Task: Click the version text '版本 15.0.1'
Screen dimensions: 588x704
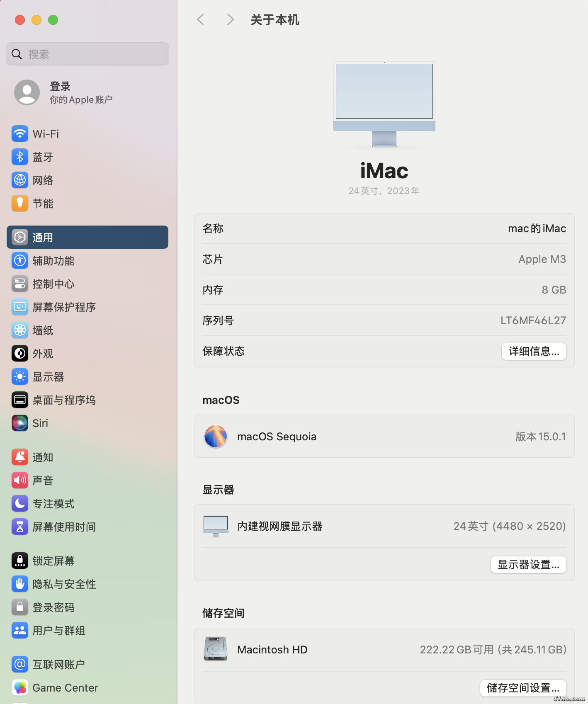Action: [x=541, y=437]
